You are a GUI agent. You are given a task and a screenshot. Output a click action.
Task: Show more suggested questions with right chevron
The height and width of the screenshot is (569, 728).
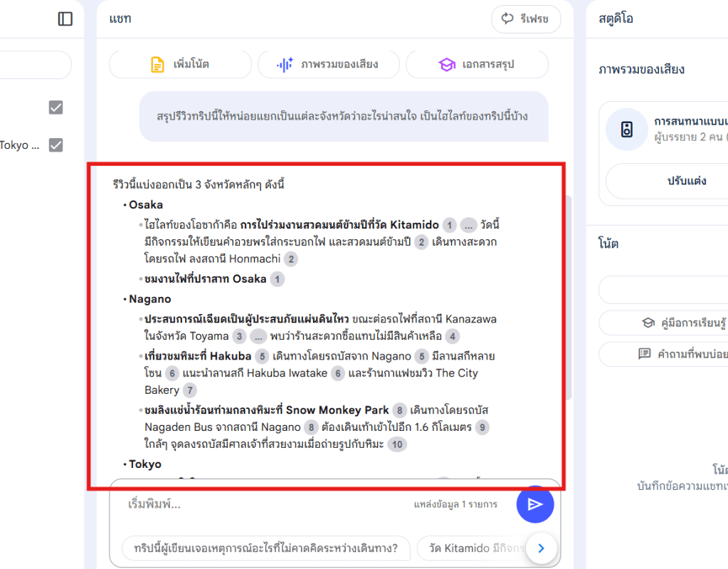pyautogui.click(x=541, y=548)
